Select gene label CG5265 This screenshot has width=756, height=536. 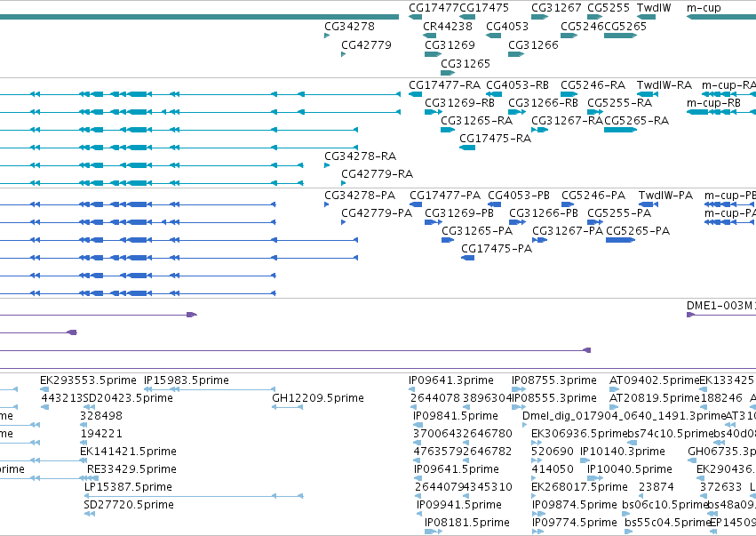pos(625,27)
